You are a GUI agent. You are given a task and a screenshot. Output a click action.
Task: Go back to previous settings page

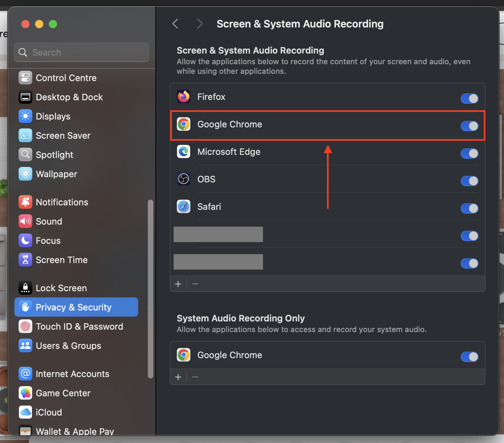click(175, 24)
